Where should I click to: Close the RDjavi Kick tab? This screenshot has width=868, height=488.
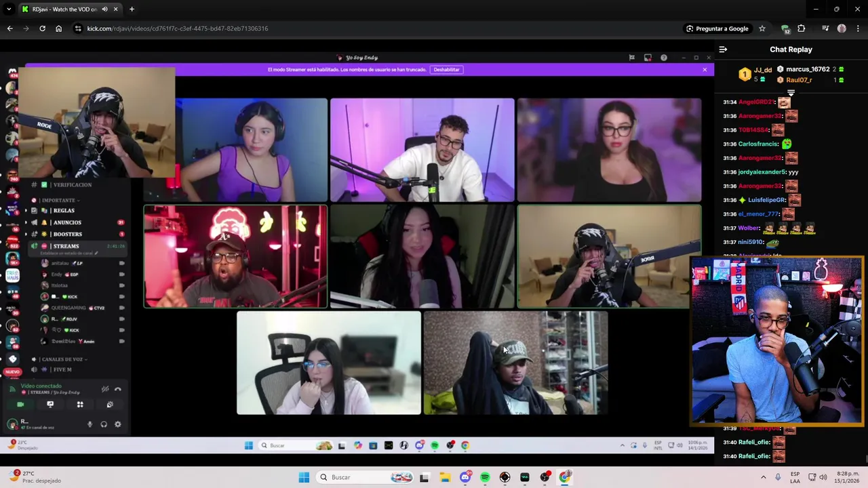coord(115,9)
